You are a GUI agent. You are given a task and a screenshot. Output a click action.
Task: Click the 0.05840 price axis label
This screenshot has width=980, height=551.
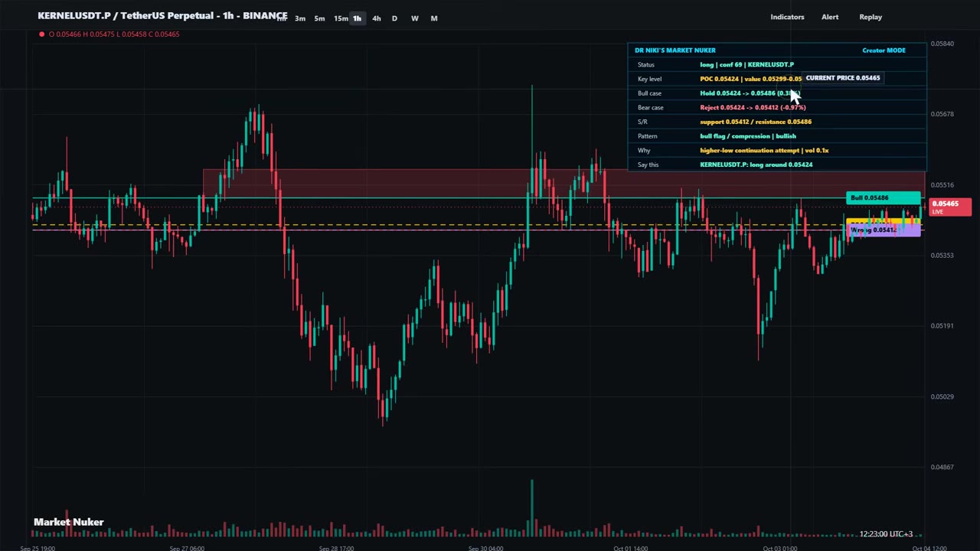coord(942,44)
